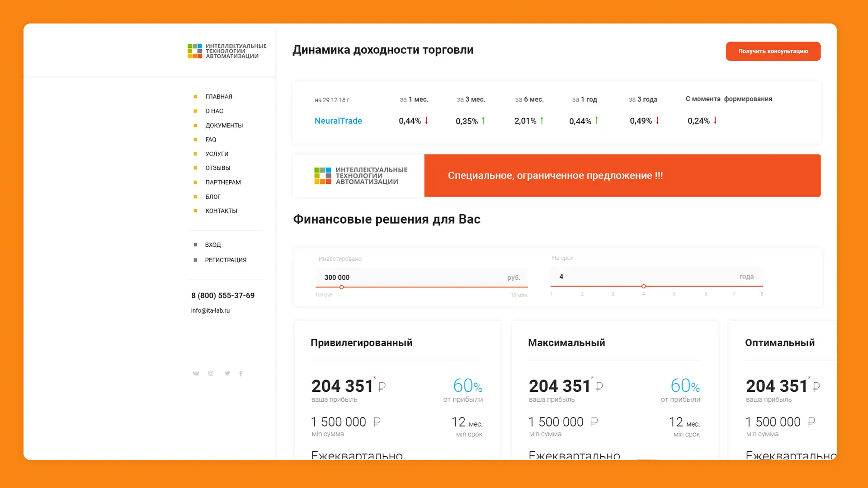
Task: Open the ГЛАВНАЯ menu item
Action: (x=218, y=96)
